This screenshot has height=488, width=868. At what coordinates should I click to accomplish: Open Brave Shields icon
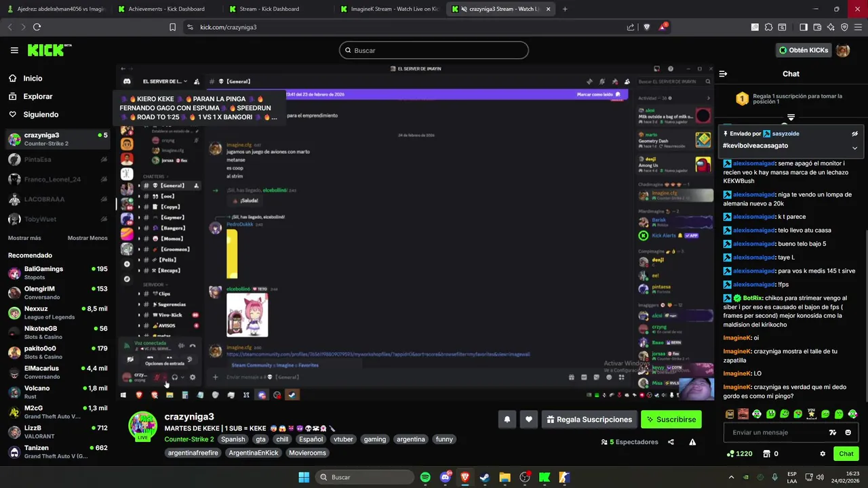click(x=646, y=27)
